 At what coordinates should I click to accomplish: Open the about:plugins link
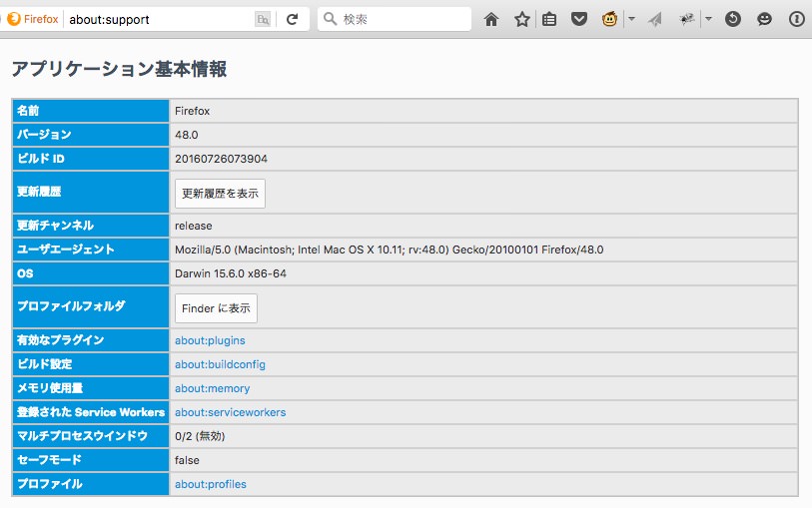(210, 340)
